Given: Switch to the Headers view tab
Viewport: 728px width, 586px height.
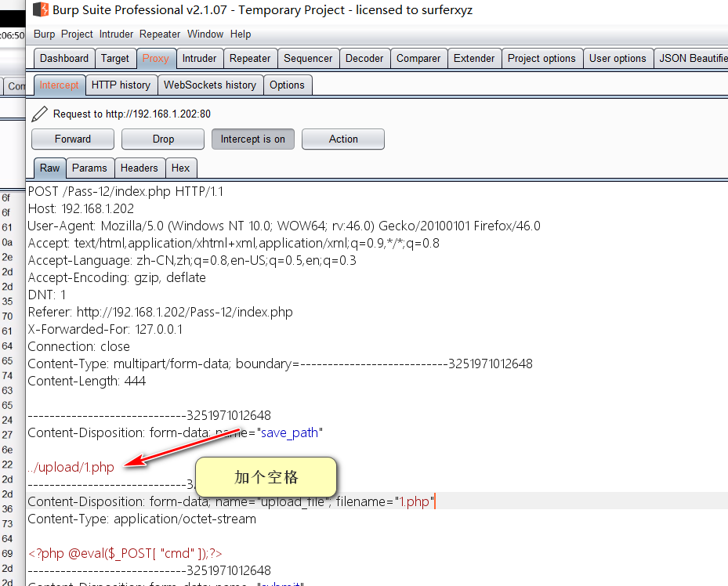Looking at the screenshot, I should pos(139,168).
